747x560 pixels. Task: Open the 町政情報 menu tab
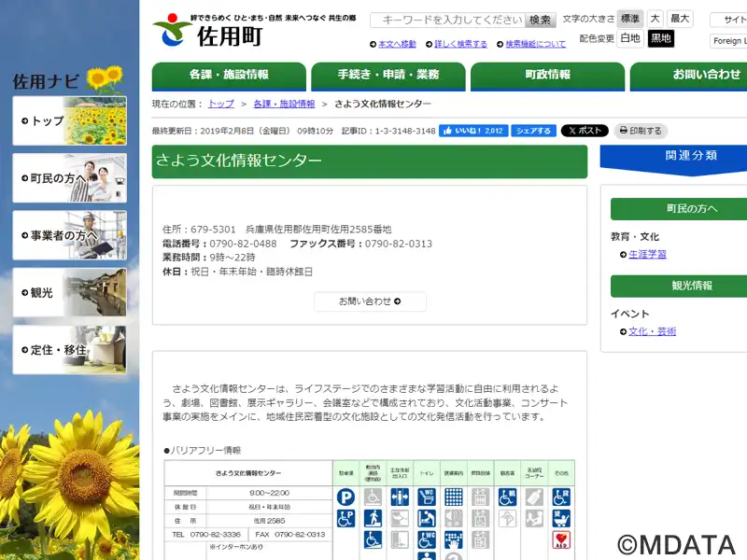point(547,75)
